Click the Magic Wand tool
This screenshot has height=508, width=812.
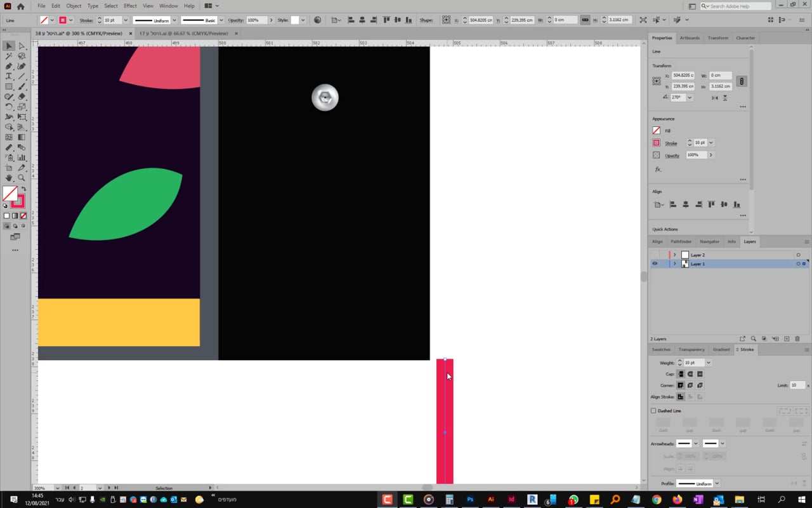9,56
